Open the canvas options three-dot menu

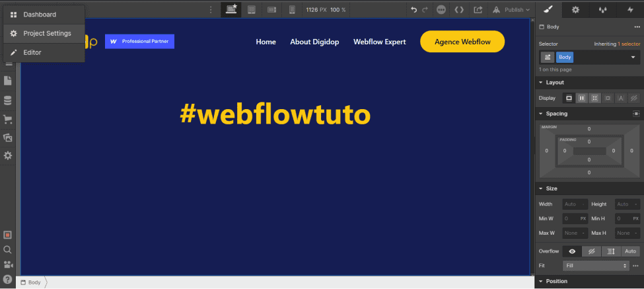(x=211, y=9)
